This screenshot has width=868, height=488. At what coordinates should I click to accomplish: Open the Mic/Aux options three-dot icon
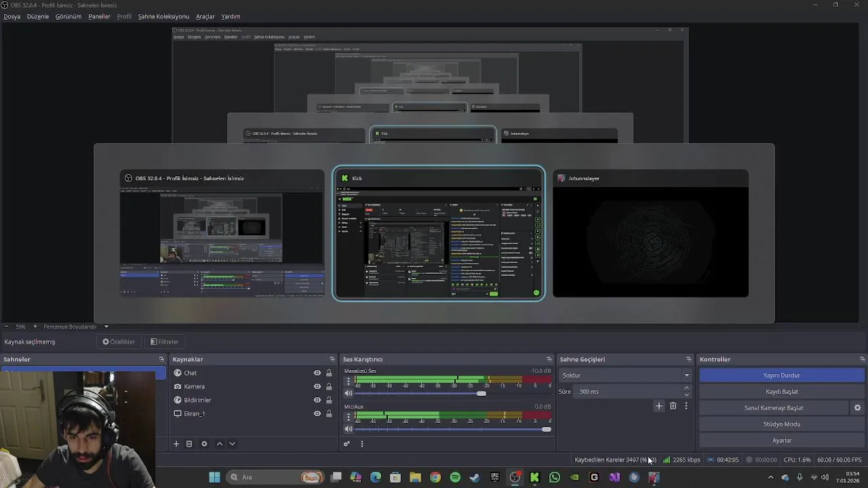[349, 417]
